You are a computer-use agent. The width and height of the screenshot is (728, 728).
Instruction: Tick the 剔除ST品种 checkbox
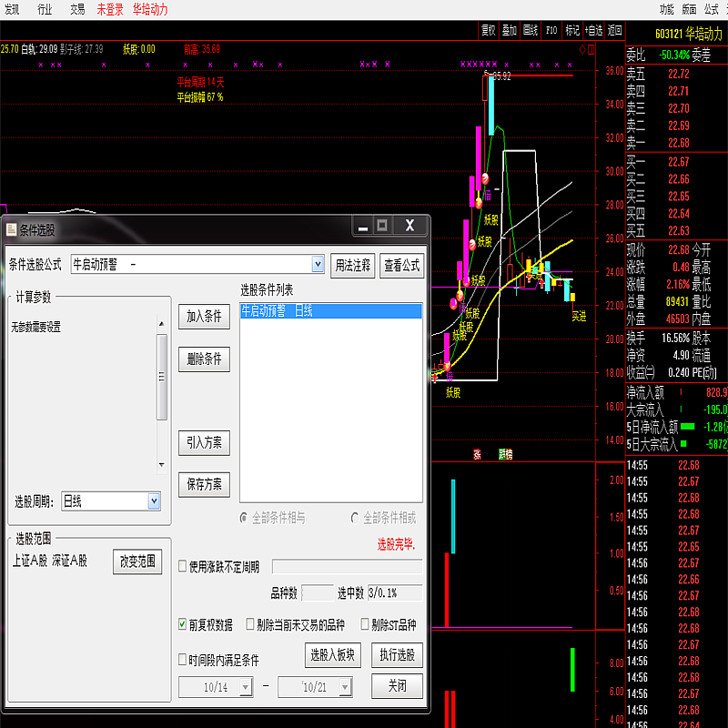[x=366, y=625]
